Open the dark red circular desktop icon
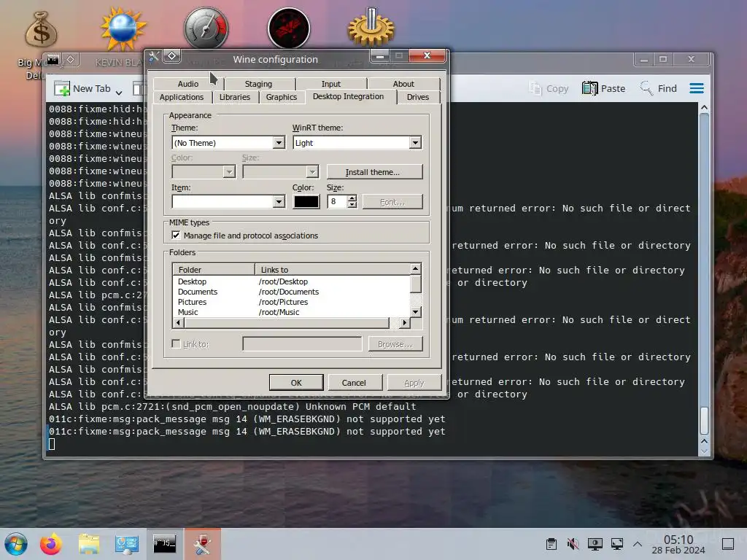Screen dimensions: 747x560 click(289, 28)
